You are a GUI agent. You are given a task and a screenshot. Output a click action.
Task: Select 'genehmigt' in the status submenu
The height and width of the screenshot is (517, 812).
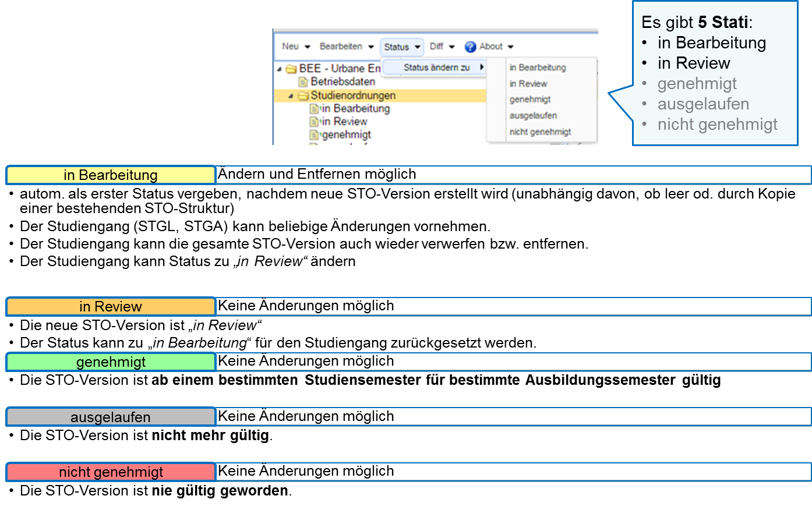pyautogui.click(x=530, y=100)
